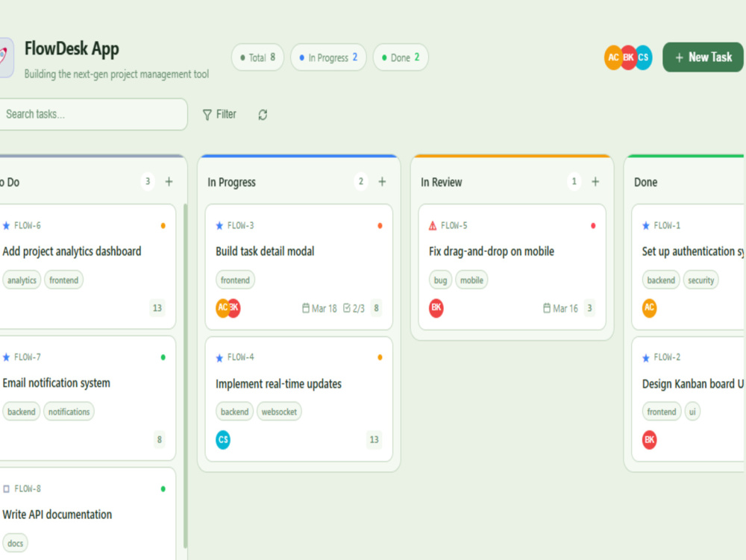746x560 pixels.
Task: Click the star icon on FLOW-1
Action: 645,226
